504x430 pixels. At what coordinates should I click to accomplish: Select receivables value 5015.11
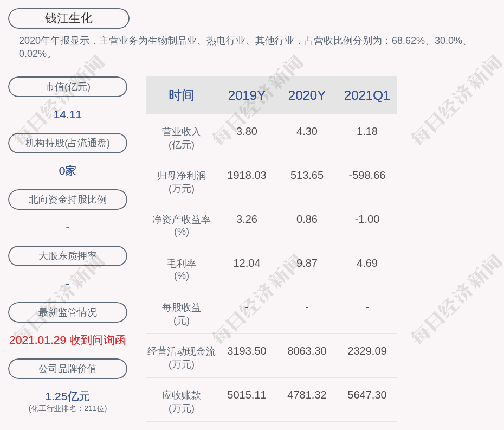click(x=247, y=395)
